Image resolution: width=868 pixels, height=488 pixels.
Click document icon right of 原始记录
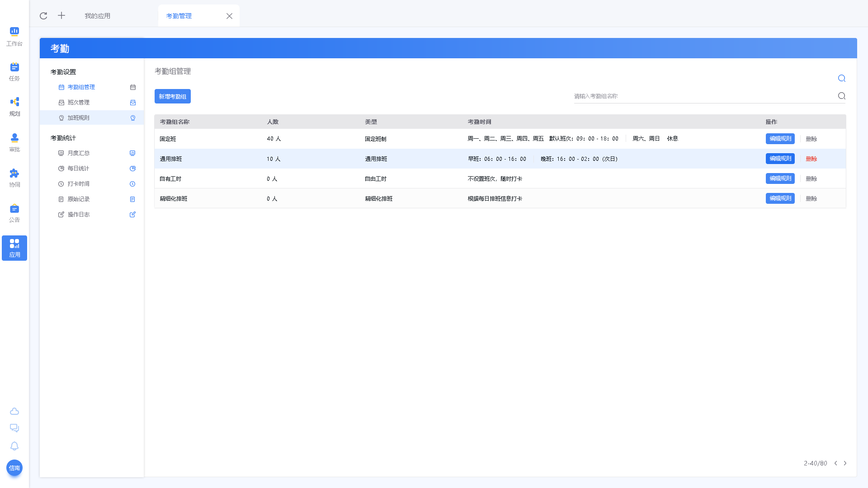132,199
